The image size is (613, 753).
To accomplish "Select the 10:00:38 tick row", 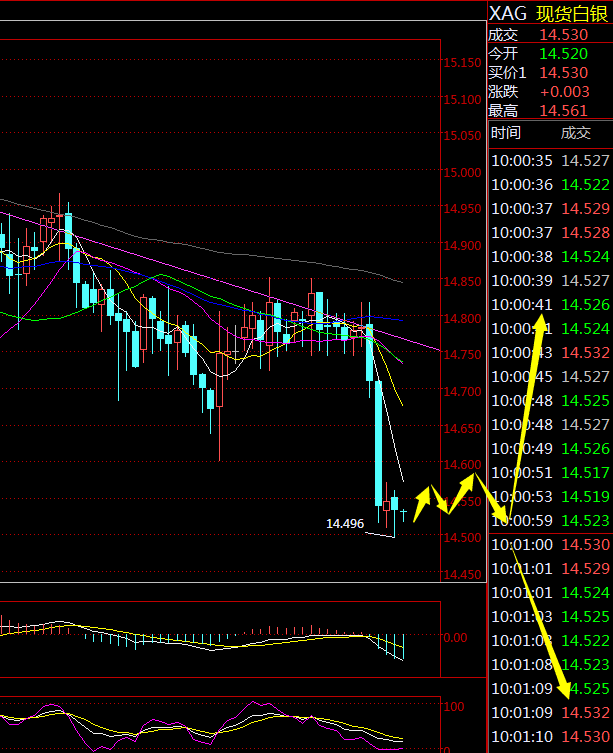I will point(551,256).
